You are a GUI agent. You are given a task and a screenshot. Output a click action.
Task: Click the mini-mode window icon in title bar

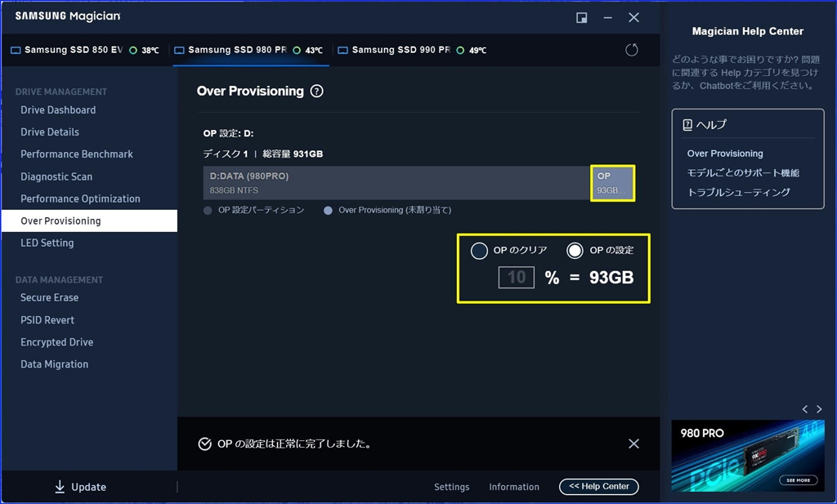(581, 18)
